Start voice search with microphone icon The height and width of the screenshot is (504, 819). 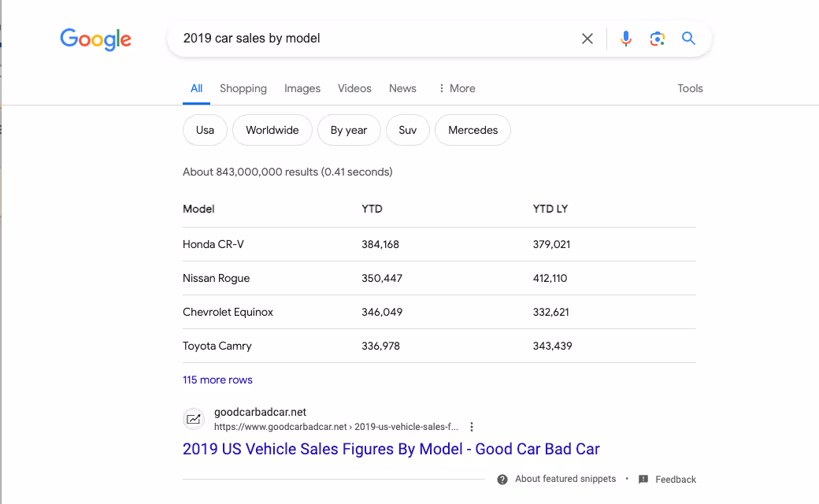point(626,39)
